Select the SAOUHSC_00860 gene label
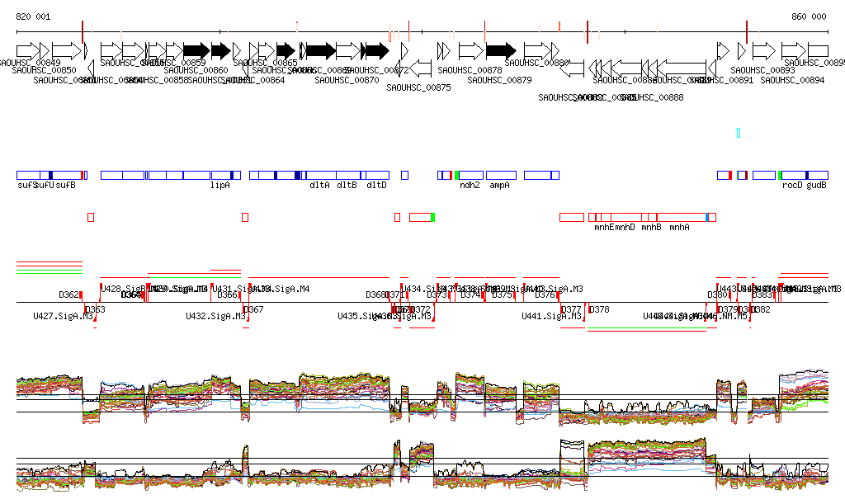The width and height of the screenshot is (845, 504). click(196, 70)
